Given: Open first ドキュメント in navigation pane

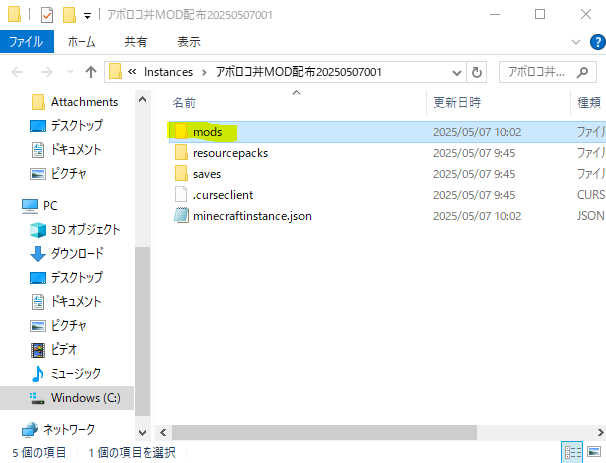Looking at the screenshot, I should click(x=76, y=150).
